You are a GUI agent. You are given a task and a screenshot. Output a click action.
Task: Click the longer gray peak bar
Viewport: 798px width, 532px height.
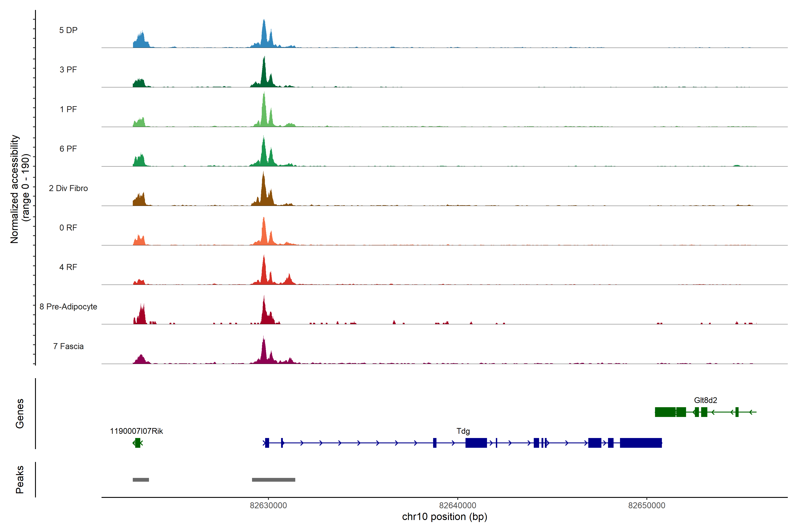point(274,480)
